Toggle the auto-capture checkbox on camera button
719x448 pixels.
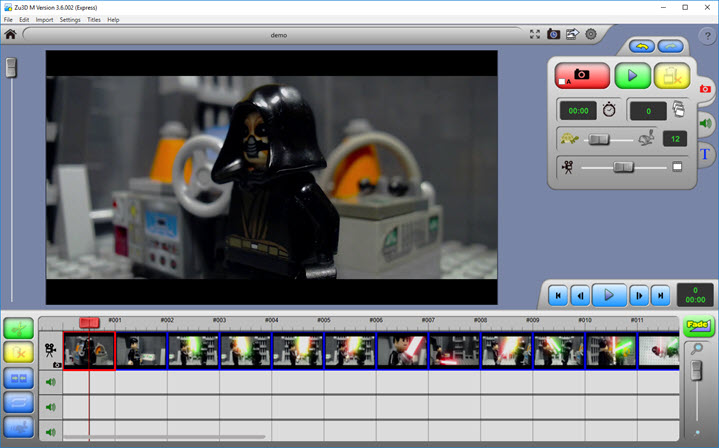[562, 82]
